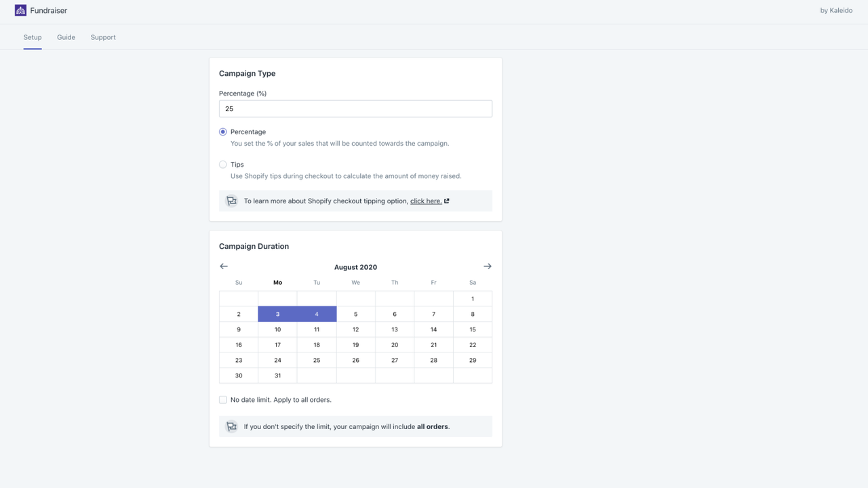Advance to September using right arrow

[487, 266]
